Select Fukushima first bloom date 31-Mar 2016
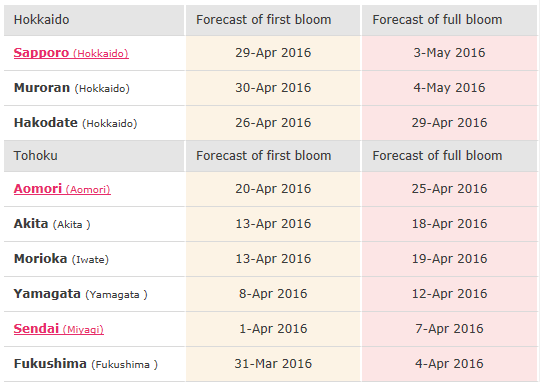Viewport: 540px width, 382px height. pos(273,364)
